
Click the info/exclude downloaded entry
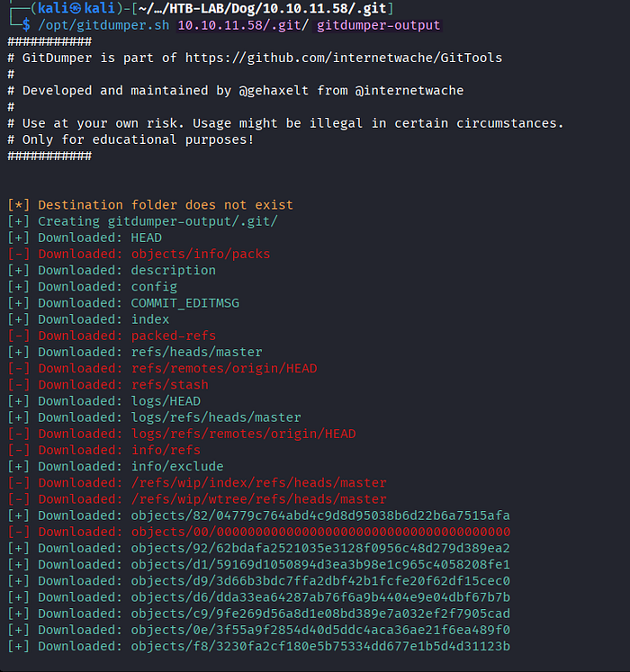click(x=177, y=466)
